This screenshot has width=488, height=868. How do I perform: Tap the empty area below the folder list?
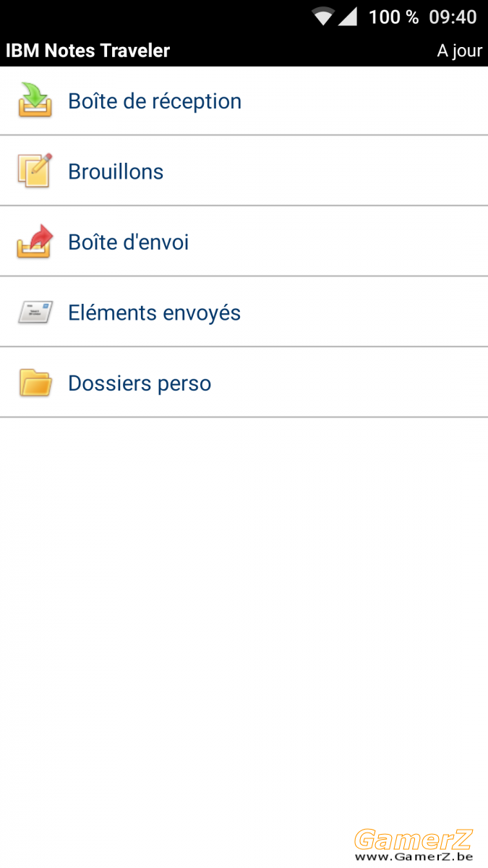tap(244, 615)
